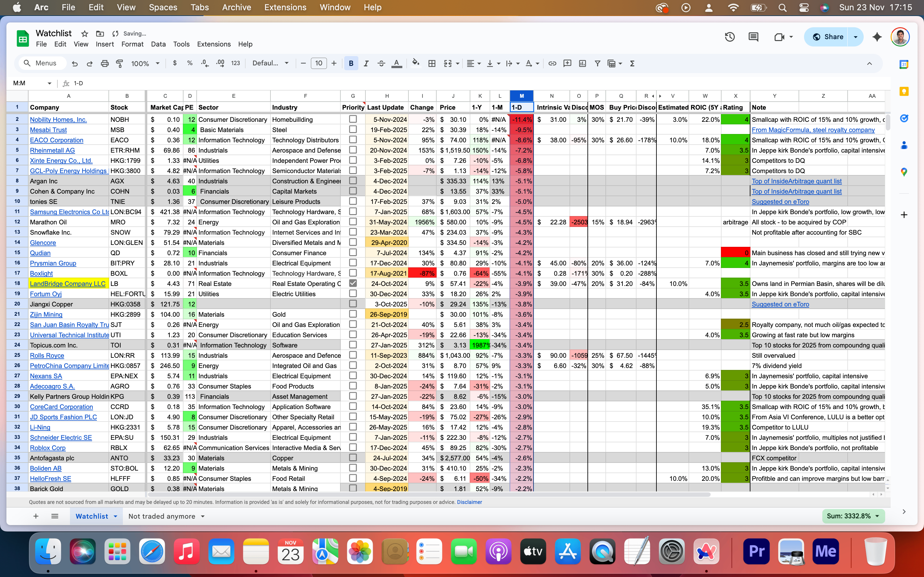Click the fill color bucket icon
Viewport: 924px width, 577px height.
pyautogui.click(x=415, y=63)
